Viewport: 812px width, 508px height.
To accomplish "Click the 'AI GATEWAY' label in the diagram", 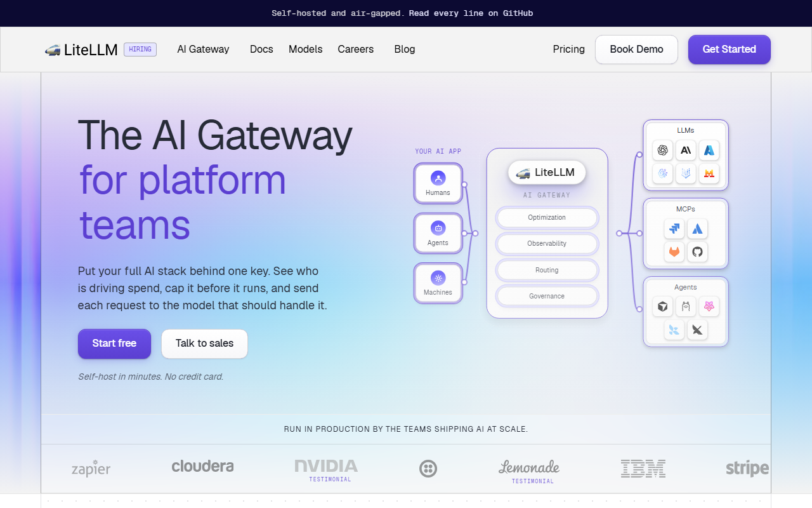I will (x=547, y=196).
